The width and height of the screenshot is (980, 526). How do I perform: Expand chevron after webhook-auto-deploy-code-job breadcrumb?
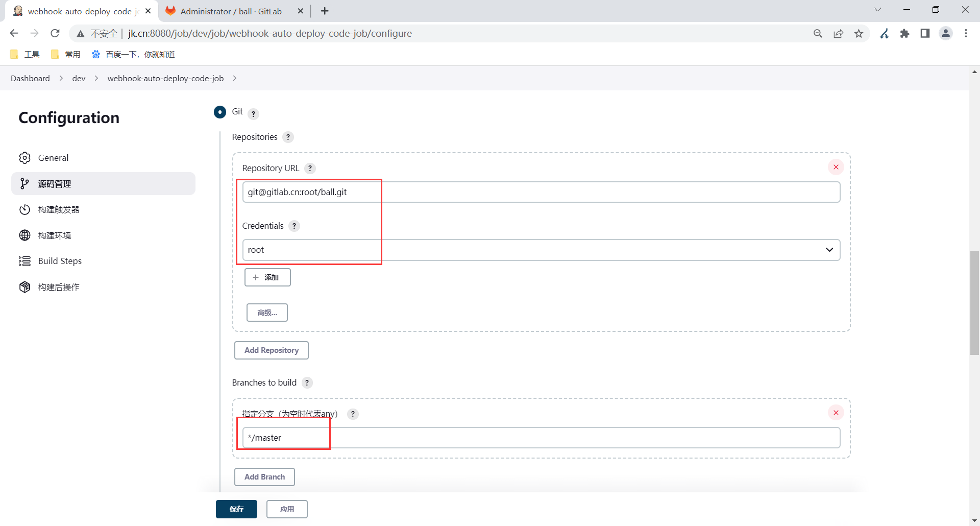(235, 78)
